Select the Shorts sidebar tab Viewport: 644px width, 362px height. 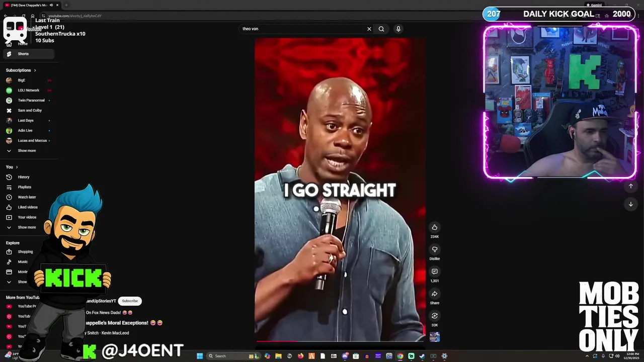[28, 54]
